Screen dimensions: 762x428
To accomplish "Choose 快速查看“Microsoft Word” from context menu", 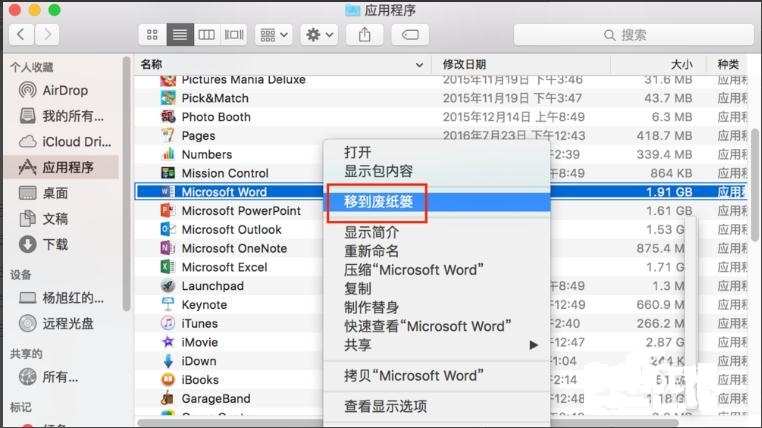I will click(437, 326).
